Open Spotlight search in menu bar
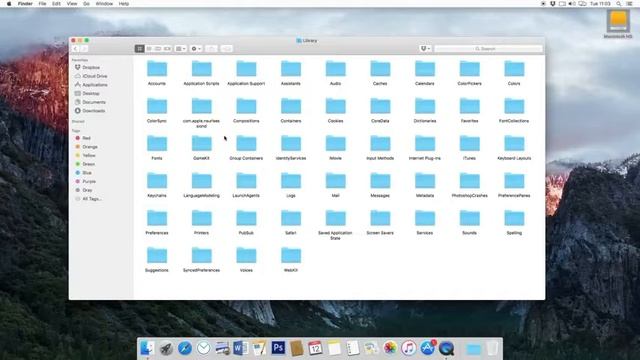 click(x=619, y=4)
